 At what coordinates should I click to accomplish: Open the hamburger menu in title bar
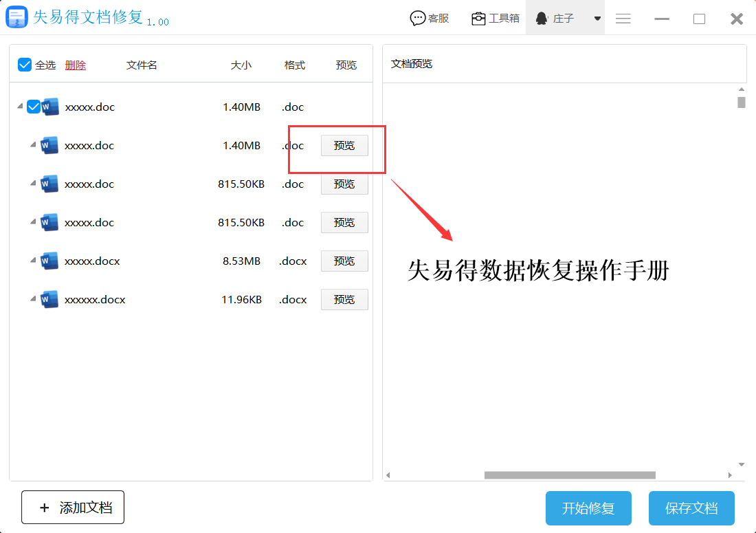point(623,19)
